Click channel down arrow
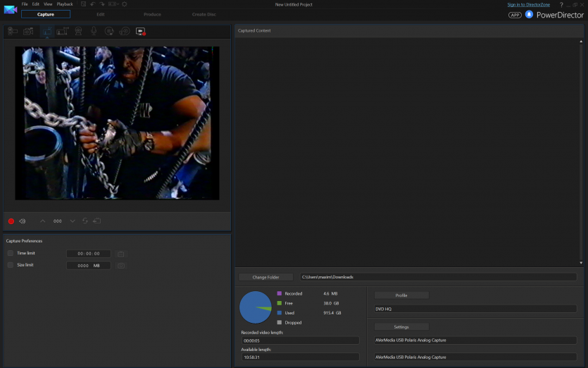 point(72,221)
